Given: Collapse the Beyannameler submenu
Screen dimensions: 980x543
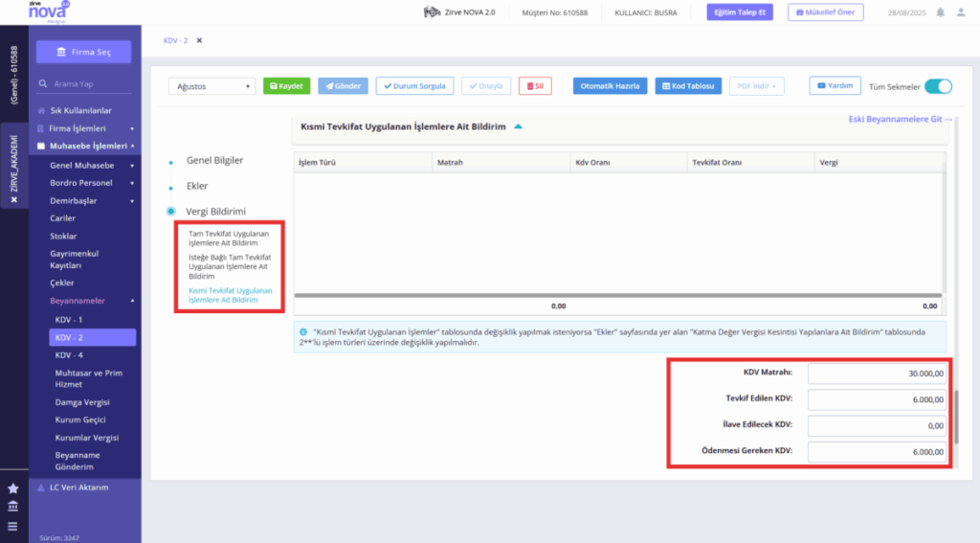Looking at the screenshot, I should [x=132, y=301].
